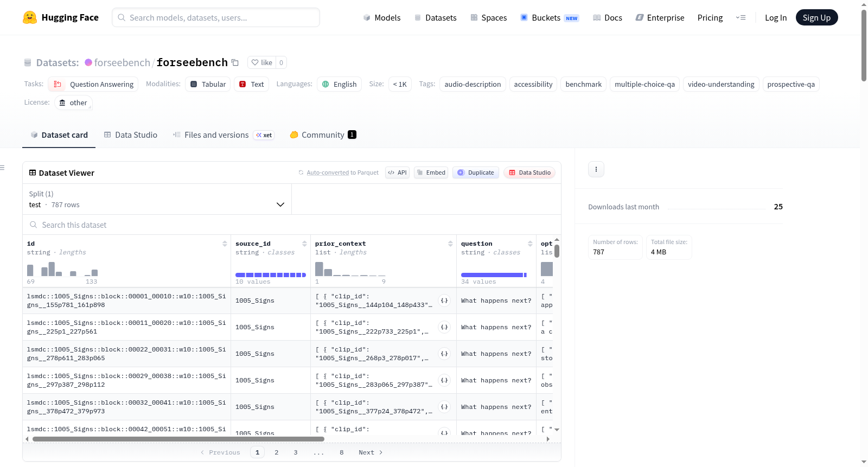Click the Question Answering task tag
Image resolution: width=868 pixels, height=467 pixels.
tap(93, 84)
